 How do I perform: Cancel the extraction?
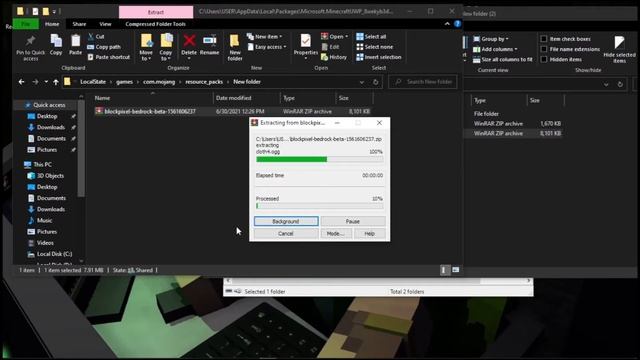[286, 233]
